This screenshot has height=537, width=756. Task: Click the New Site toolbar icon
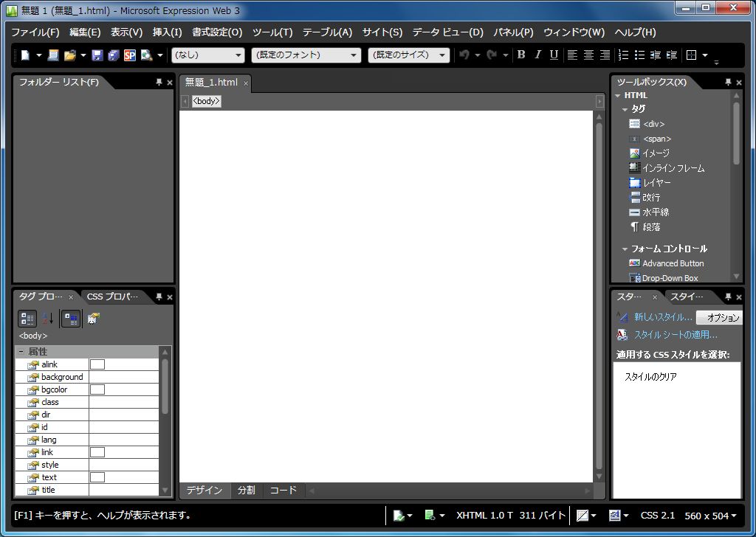(53, 55)
